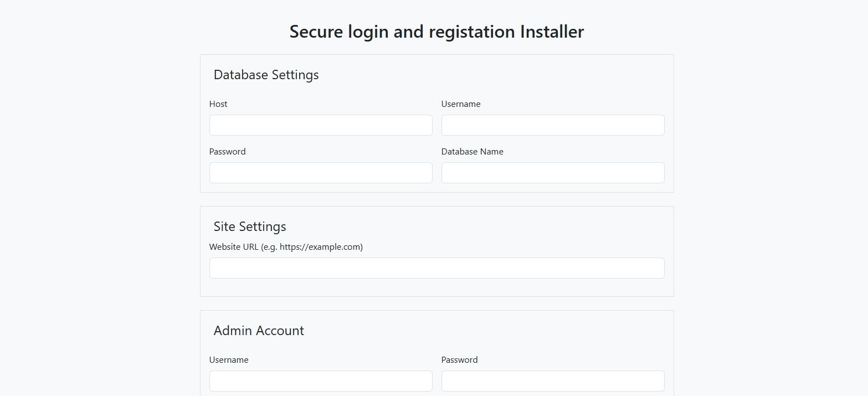Click the Host field label
The image size is (868, 396).
coord(218,104)
